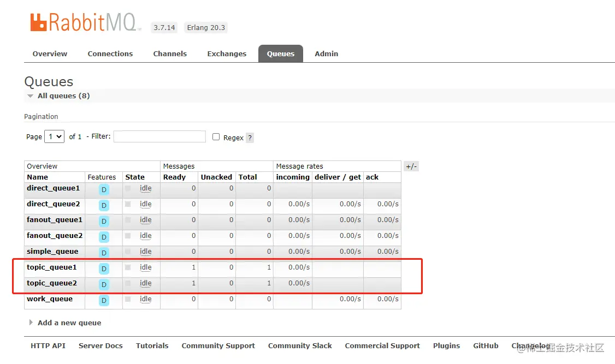The image size is (615, 364).
Task: Open the HTTP API footer link
Action: click(x=48, y=345)
